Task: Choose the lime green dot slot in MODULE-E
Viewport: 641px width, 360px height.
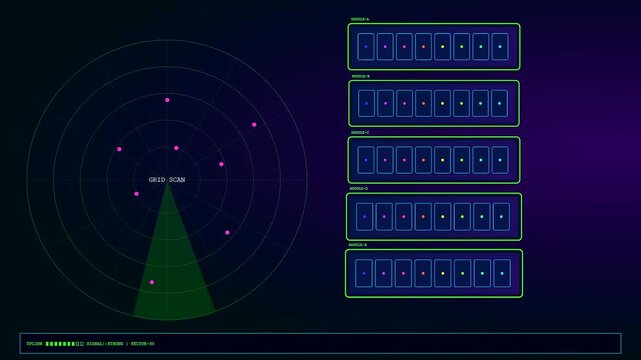Action: (463, 273)
